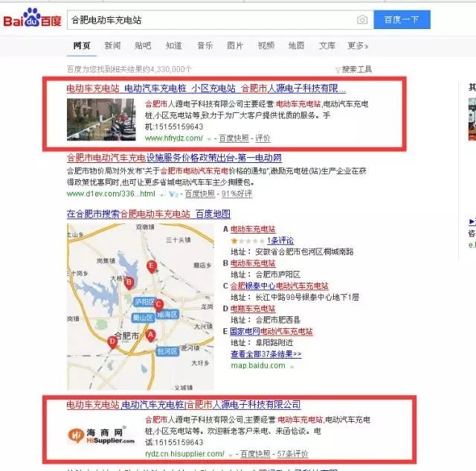Click the 瑶海区 district label on map

point(167,315)
